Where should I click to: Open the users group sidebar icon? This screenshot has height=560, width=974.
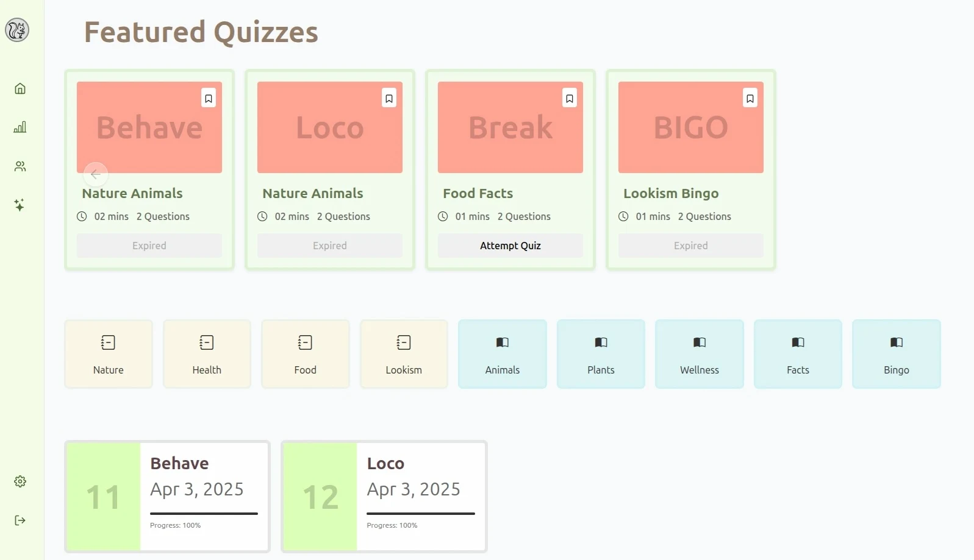pyautogui.click(x=20, y=166)
